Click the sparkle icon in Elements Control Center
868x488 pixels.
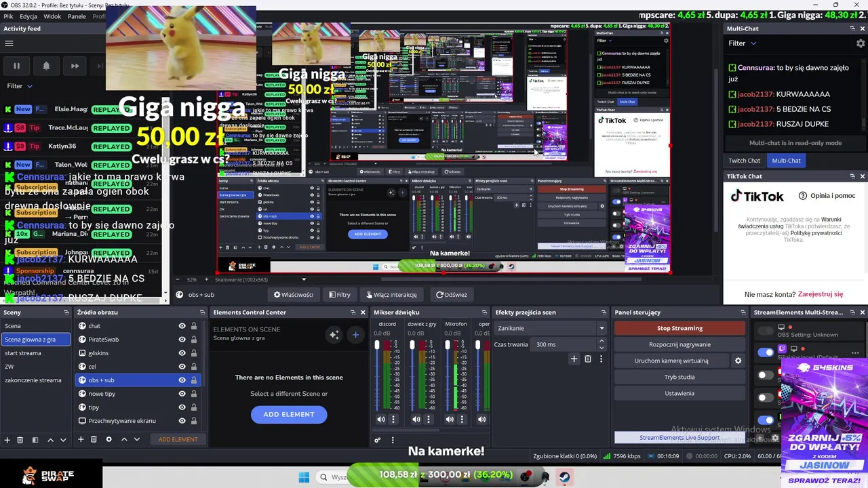(334, 335)
